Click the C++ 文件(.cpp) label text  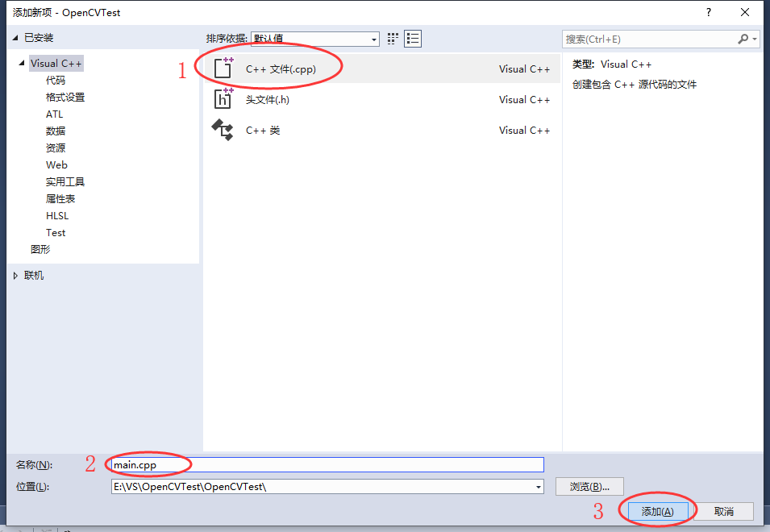[x=281, y=69]
